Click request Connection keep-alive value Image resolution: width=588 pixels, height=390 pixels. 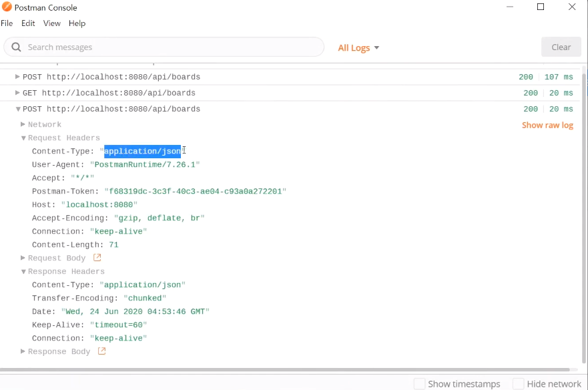(119, 231)
